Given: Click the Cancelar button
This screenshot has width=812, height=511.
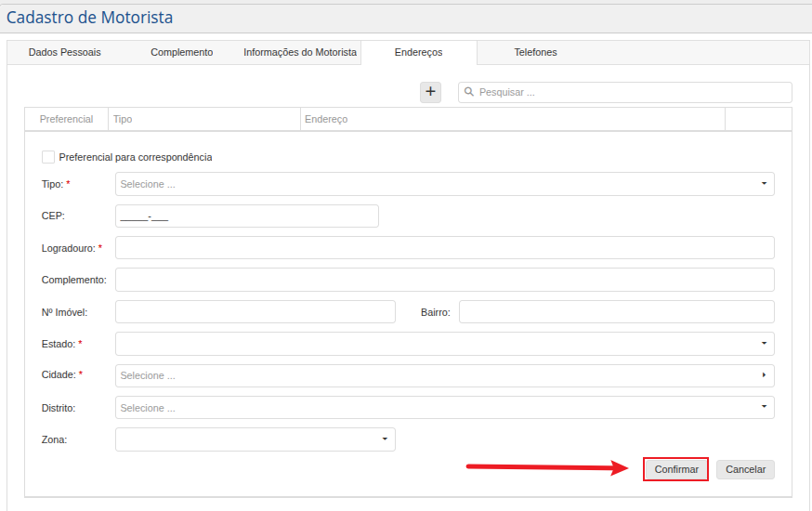Looking at the screenshot, I should [745, 469].
